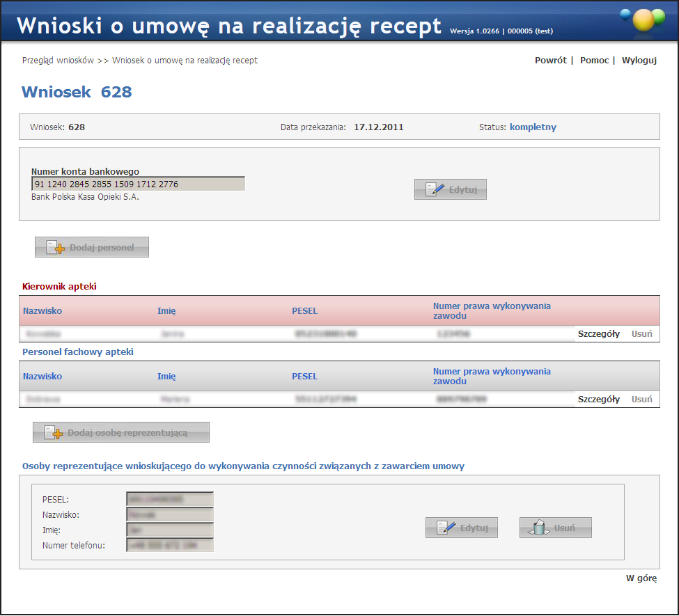Click the pencil icon on the bank account Edytuj button

[435, 190]
